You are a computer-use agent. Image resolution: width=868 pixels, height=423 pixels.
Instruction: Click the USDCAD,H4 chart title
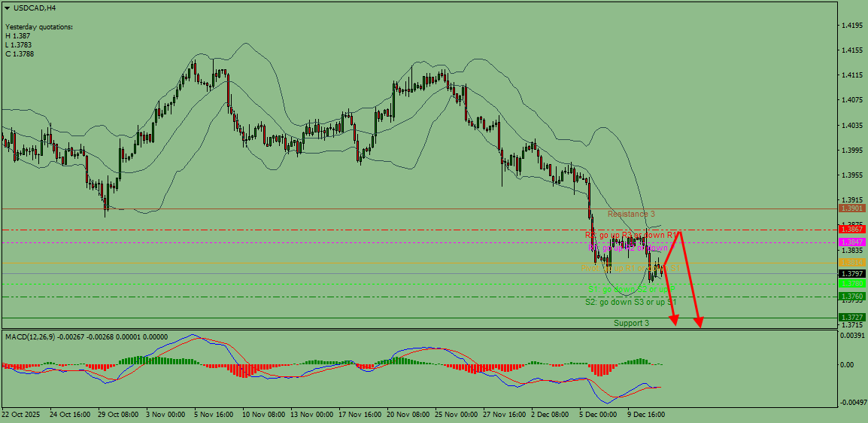[35, 8]
